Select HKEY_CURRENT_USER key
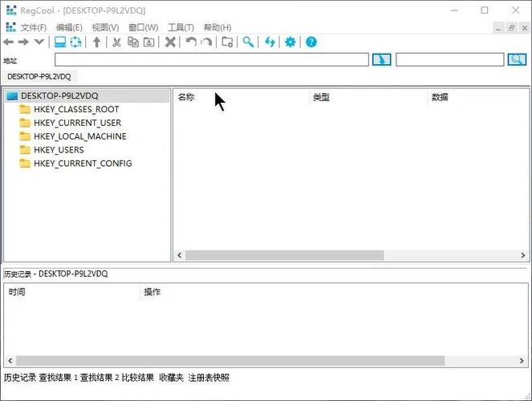This screenshot has height=401, width=532. (77, 123)
